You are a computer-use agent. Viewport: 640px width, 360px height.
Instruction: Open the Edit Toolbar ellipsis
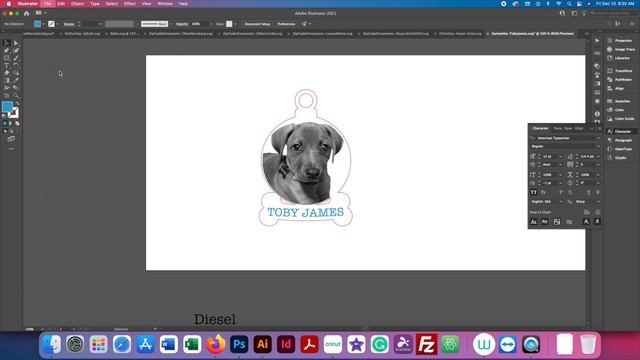11,149
